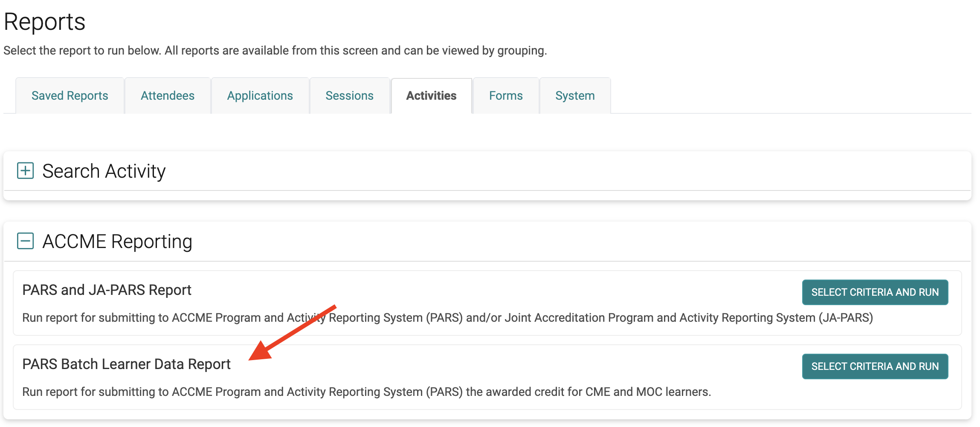Switch to the Attendees tab
The width and height of the screenshot is (980, 427).
(168, 96)
